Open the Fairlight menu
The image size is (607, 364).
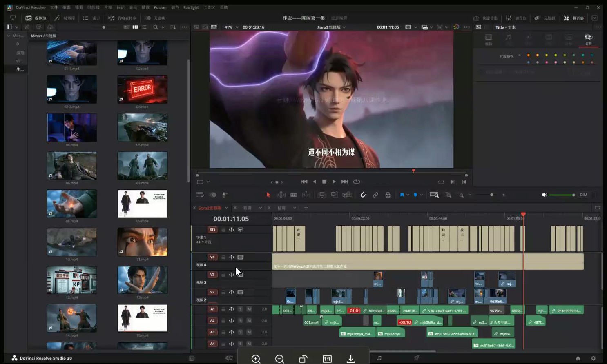(x=191, y=7)
